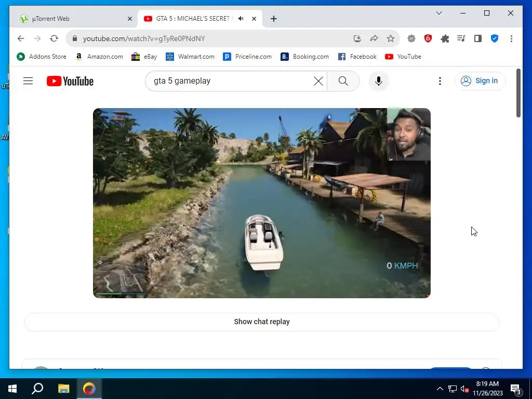Open the gray badge extension icon
Screen dimensions: 532x399
click(x=411, y=38)
